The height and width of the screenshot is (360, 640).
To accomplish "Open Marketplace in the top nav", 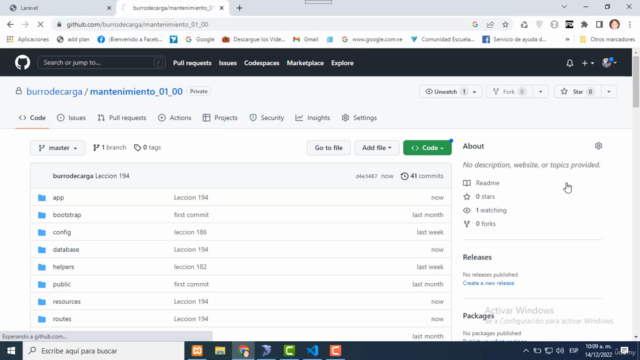I will point(305,63).
